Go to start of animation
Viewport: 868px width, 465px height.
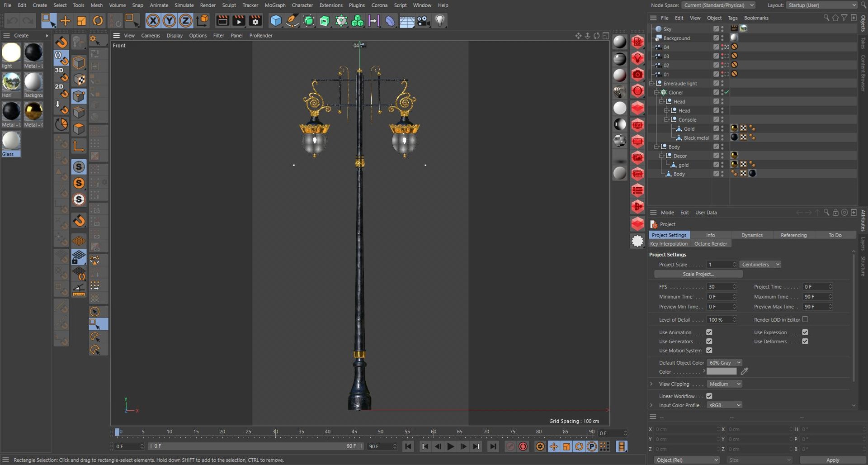408,447
